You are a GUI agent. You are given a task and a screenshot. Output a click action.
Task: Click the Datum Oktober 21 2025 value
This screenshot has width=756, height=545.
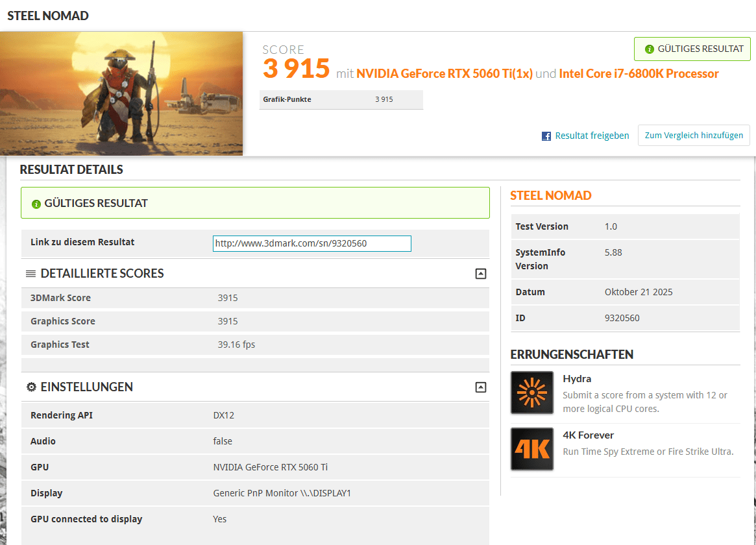[x=639, y=292]
